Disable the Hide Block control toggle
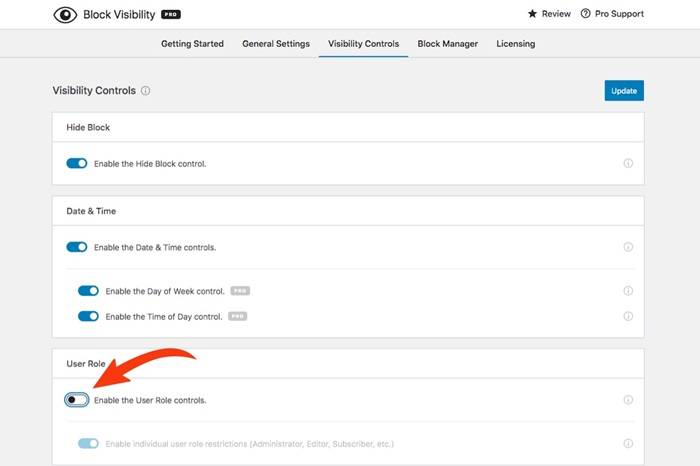Image resolution: width=700 pixels, height=466 pixels. 77,163
